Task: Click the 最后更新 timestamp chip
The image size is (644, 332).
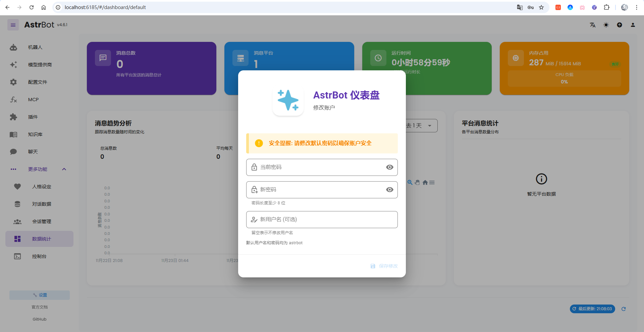Action: tap(592, 309)
